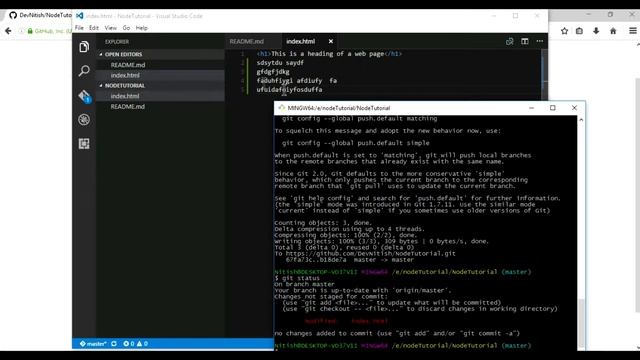
Task: Split the editor using the split icon
Action: (x=524, y=41)
